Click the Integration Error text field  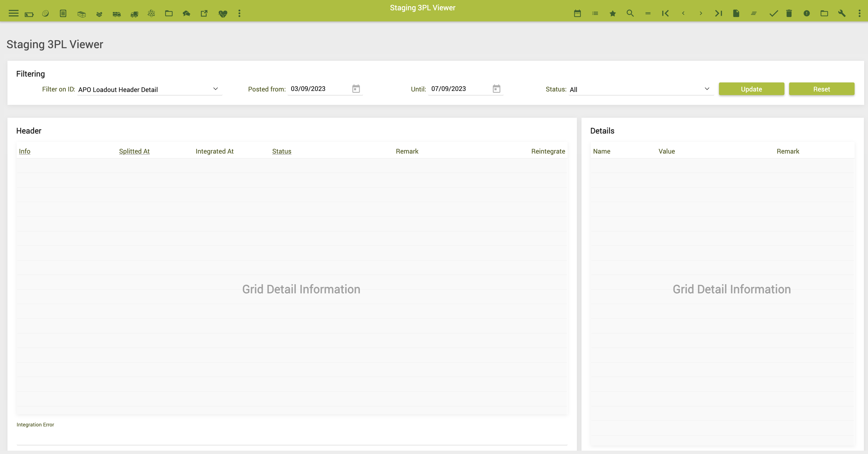292,437
